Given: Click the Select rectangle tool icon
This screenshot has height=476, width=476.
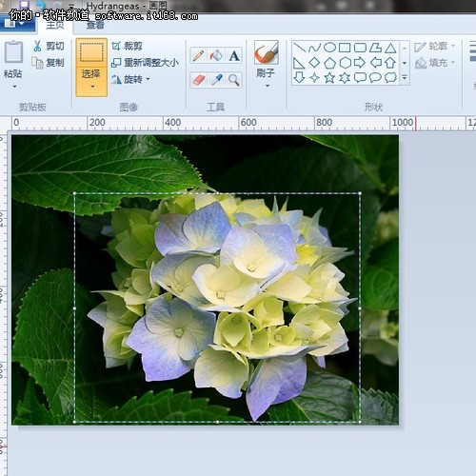Looking at the screenshot, I should pyautogui.click(x=91, y=52).
